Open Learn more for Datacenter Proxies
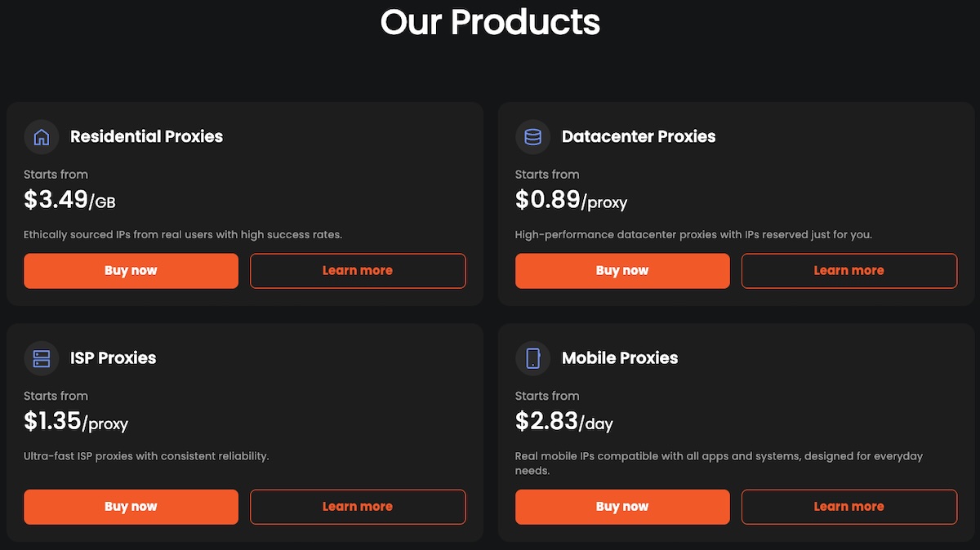 (x=849, y=271)
